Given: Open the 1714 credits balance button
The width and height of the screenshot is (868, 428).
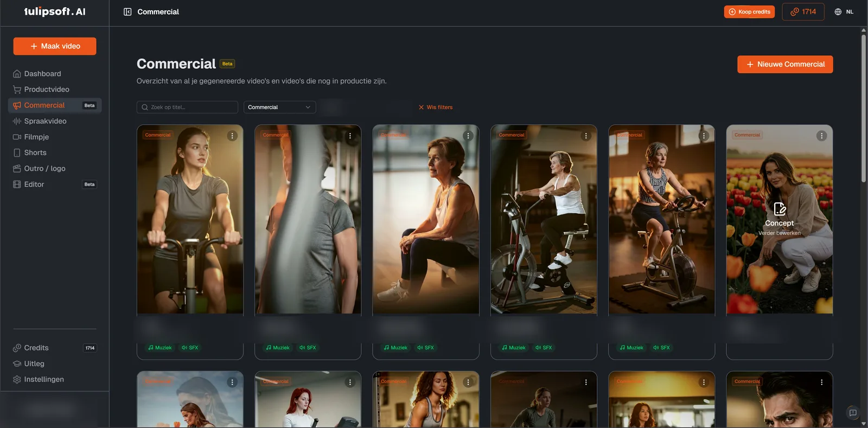Looking at the screenshot, I should tap(803, 12).
